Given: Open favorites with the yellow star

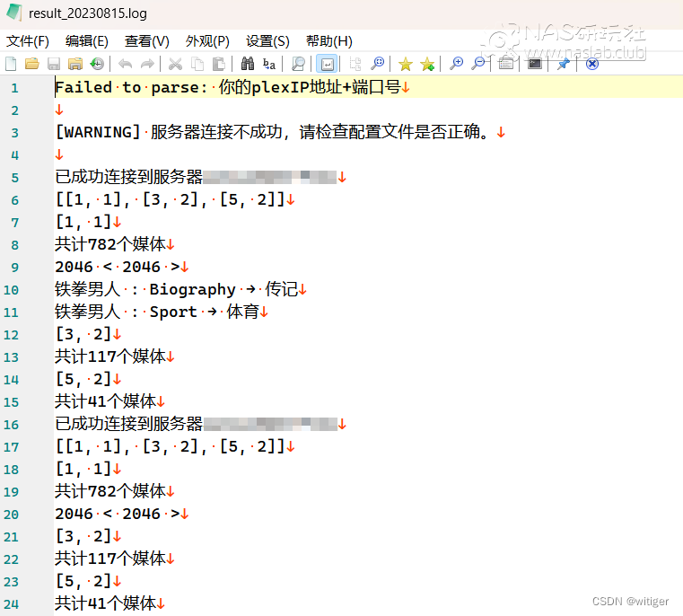Looking at the screenshot, I should (406, 64).
